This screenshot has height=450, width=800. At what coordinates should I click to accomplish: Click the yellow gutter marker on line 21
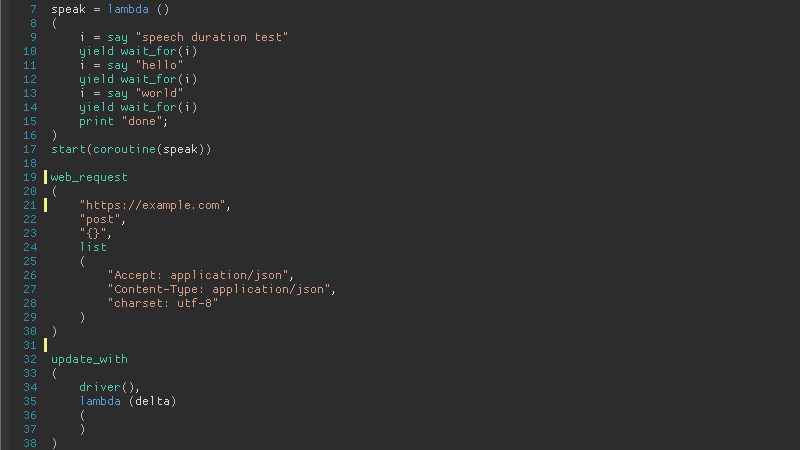pyautogui.click(x=45, y=205)
